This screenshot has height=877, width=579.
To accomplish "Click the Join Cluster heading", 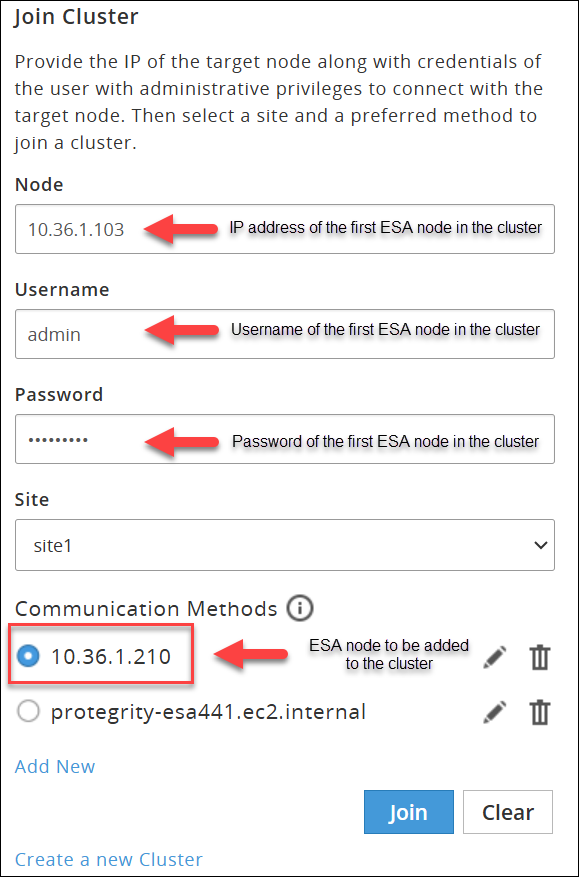I will coord(76,16).
